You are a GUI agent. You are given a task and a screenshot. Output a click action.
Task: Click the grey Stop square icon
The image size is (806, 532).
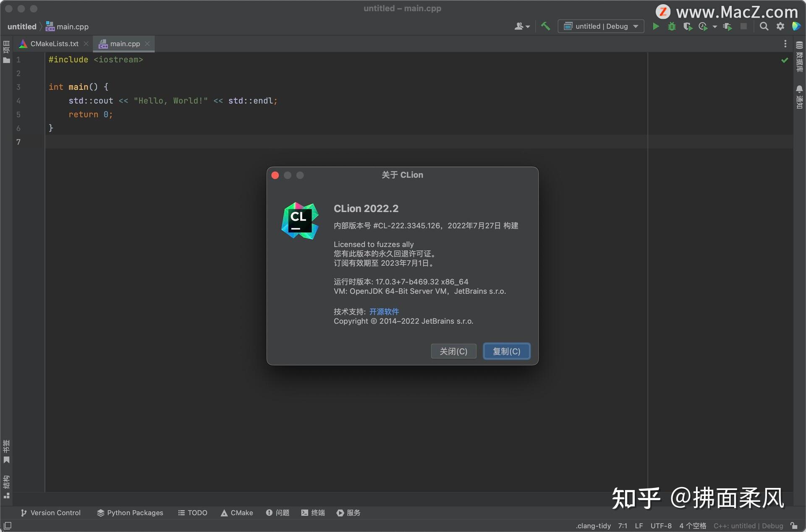(x=743, y=26)
